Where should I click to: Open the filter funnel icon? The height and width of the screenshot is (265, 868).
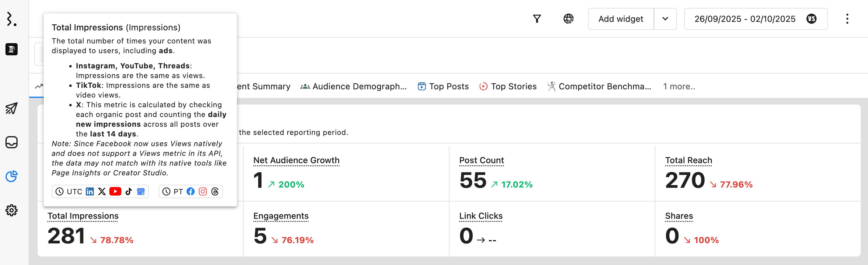(x=537, y=19)
